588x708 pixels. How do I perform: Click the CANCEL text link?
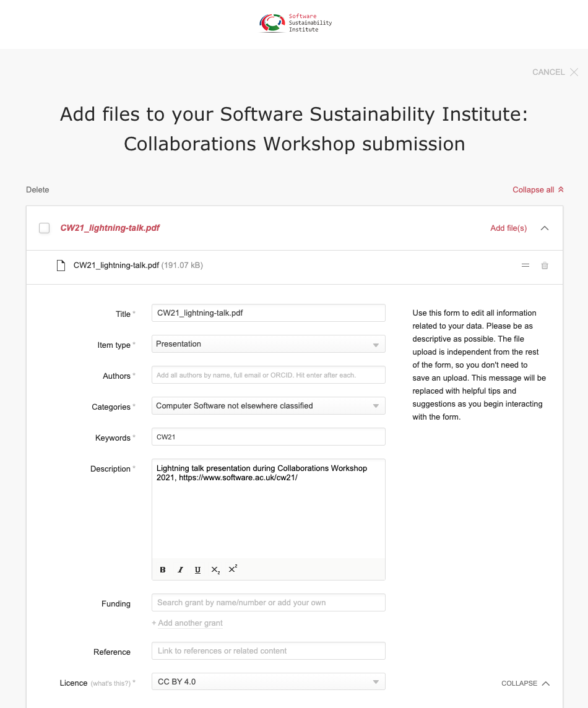click(x=548, y=72)
